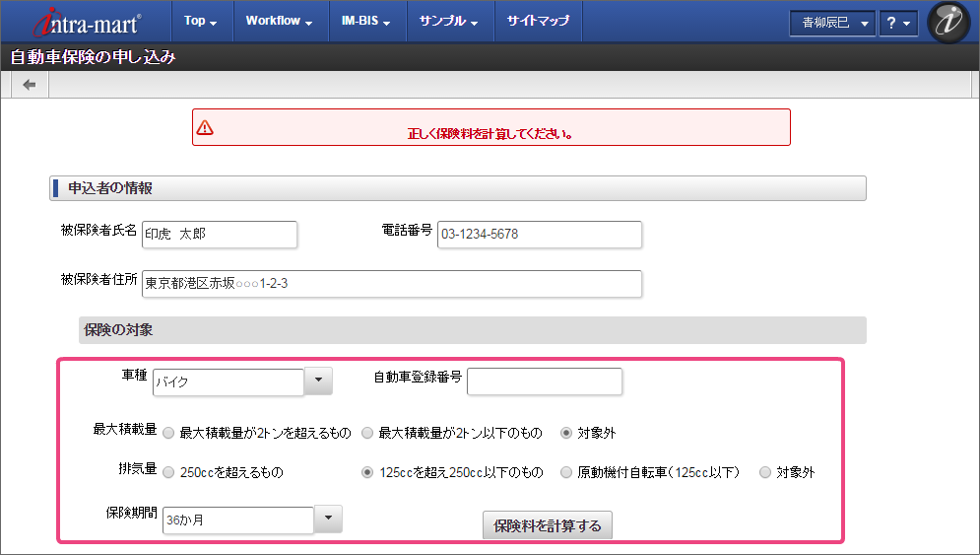Select 最大積載量が2トンを超えるもの radio button
The width and height of the screenshot is (980, 555).
[x=169, y=432]
